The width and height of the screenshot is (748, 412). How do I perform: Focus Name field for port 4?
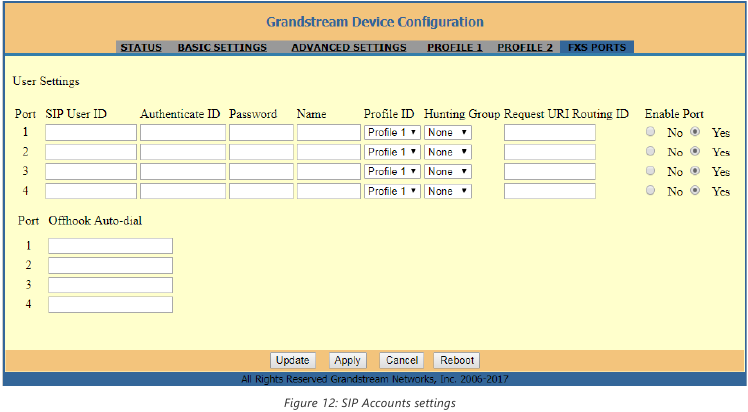(x=329, y=191)
